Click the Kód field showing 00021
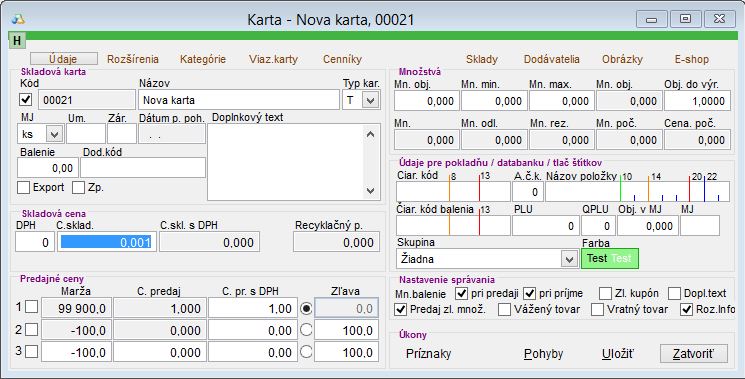The image size is (745, 379). [86, 100]
